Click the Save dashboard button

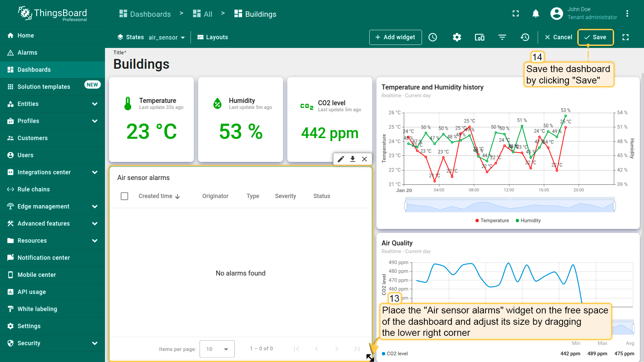(595, 37)
